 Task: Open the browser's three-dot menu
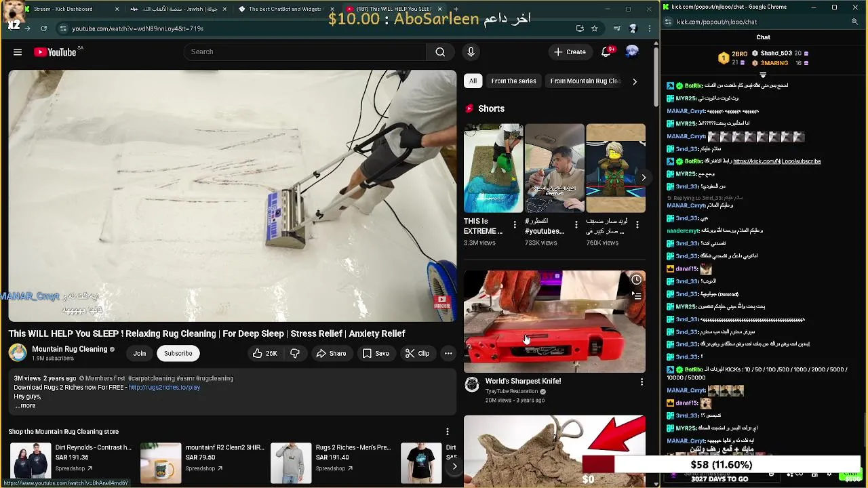tap(650, 28)
